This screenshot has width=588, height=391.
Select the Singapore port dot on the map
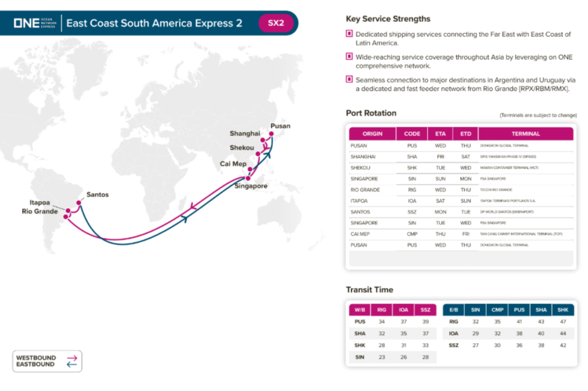pyautogui.click(x=248, y=178)
